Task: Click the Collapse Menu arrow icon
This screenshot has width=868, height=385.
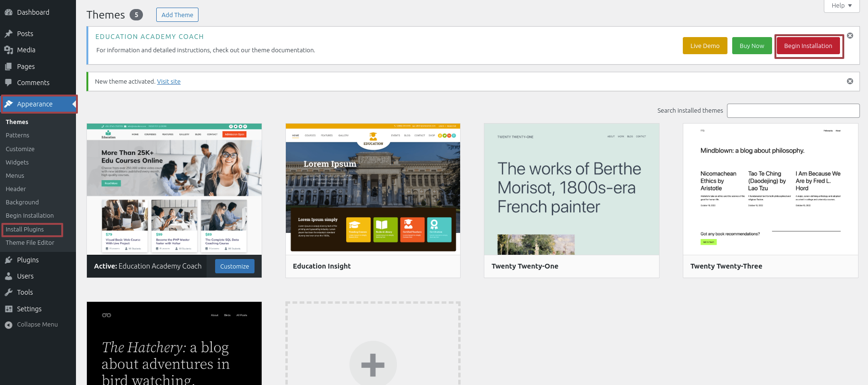Action: [x=9, y=325]
